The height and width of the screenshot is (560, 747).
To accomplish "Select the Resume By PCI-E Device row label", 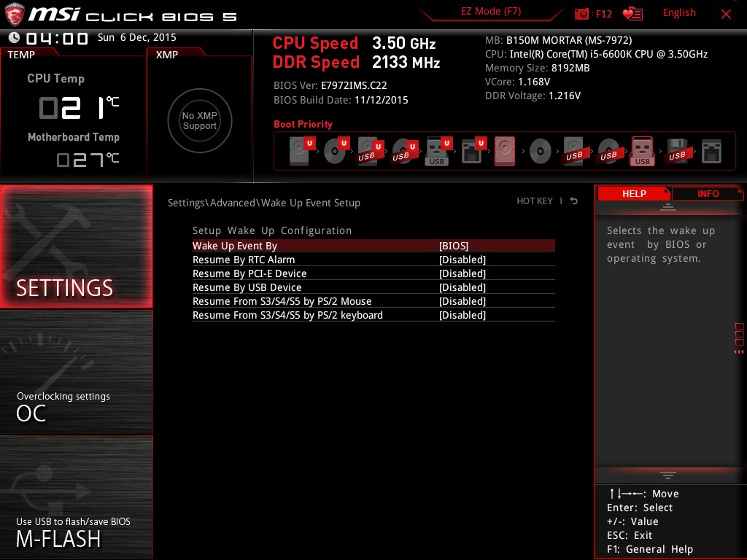I will (x=249, y=273).
